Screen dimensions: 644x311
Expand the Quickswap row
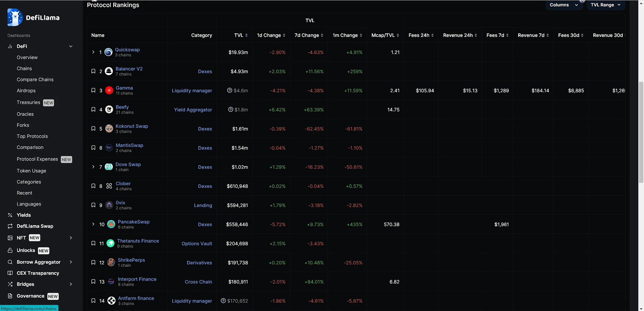point(93,52)
